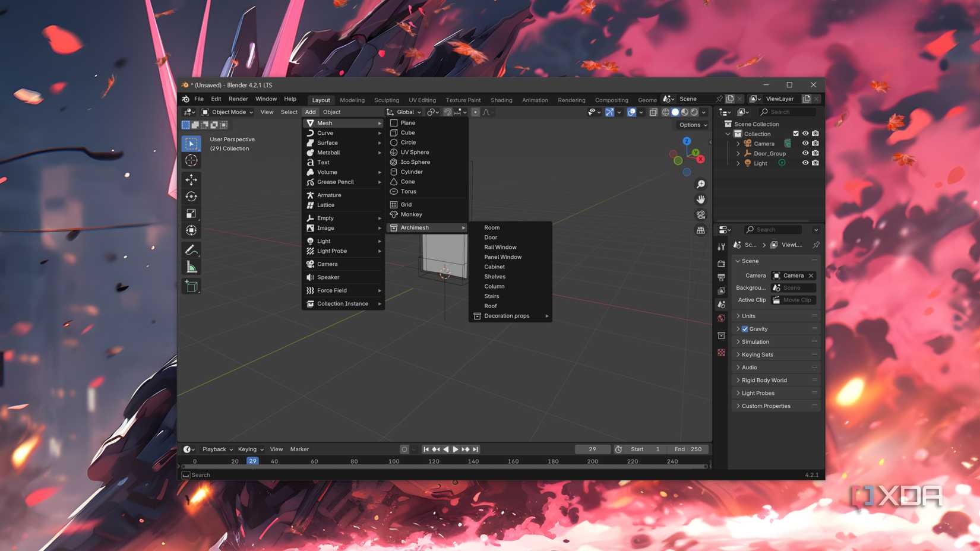Switch viewport to Rendered shading mode
This screenshot has height=551, width=980.
pyautogui.click(x=694, y=112)
